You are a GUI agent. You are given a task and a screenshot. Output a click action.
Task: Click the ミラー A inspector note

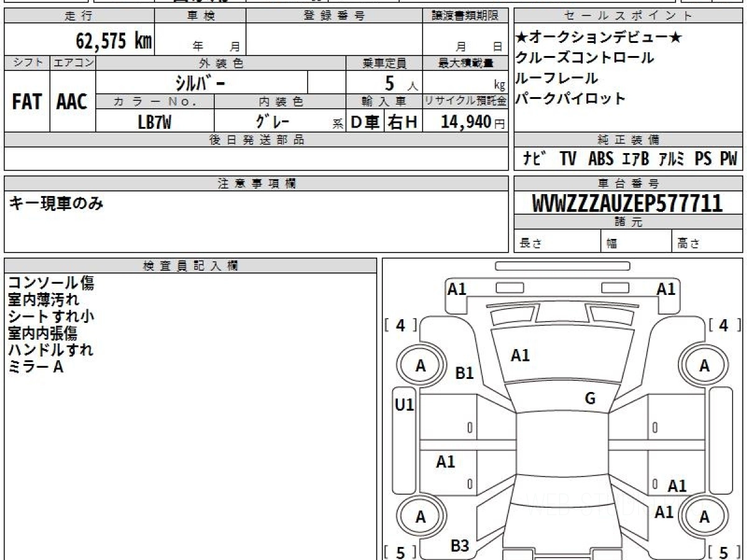point(35,366)
